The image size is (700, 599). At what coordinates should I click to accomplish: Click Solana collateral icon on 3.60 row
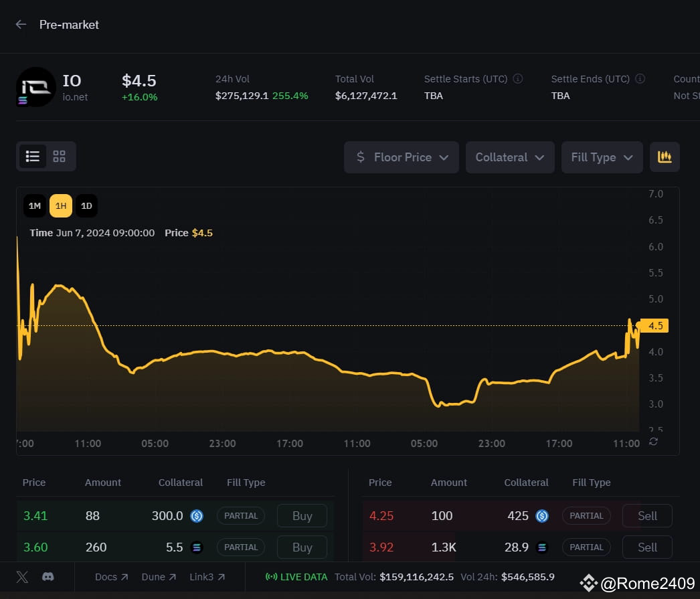click(197, 547)
